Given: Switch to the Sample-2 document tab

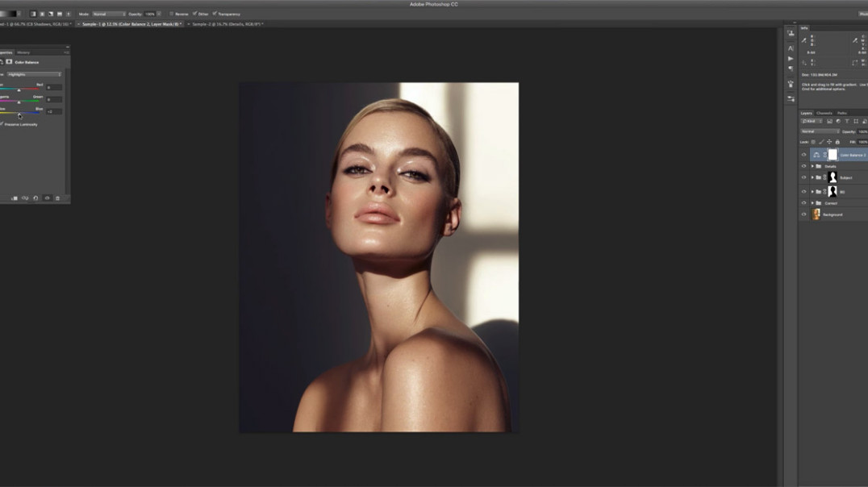Looking at the screenshot, I should point(228,24).
